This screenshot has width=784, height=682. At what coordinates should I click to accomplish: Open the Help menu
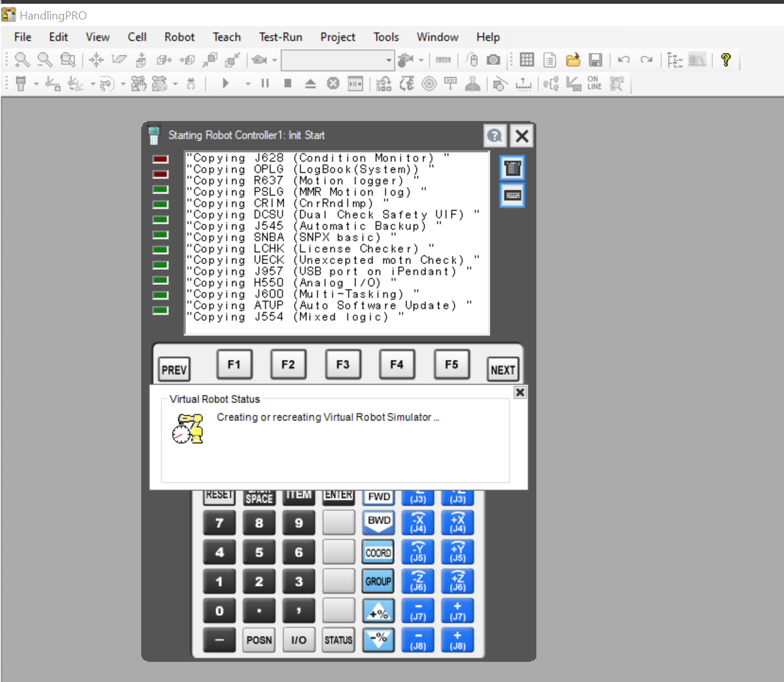pyautogui.click(x=488, y=37)
